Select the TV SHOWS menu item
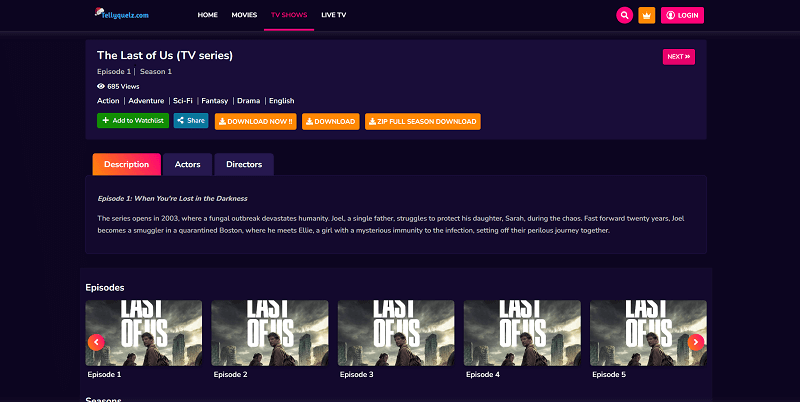Screen dimensions: 800x402 point(289,15)
